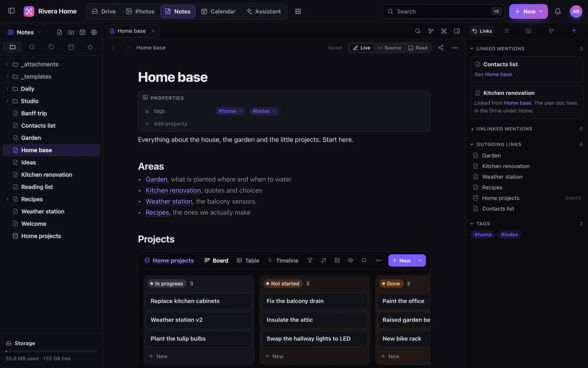
Task: Switch the editor to Source mode
Action: click(x=389, y=48)
